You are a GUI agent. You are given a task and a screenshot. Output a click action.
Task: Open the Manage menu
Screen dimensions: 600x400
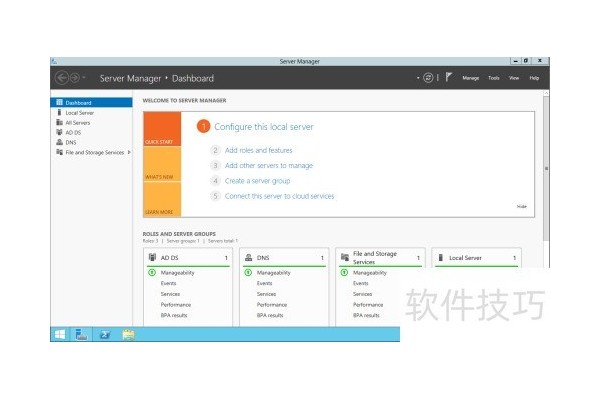tap(471, 78)
